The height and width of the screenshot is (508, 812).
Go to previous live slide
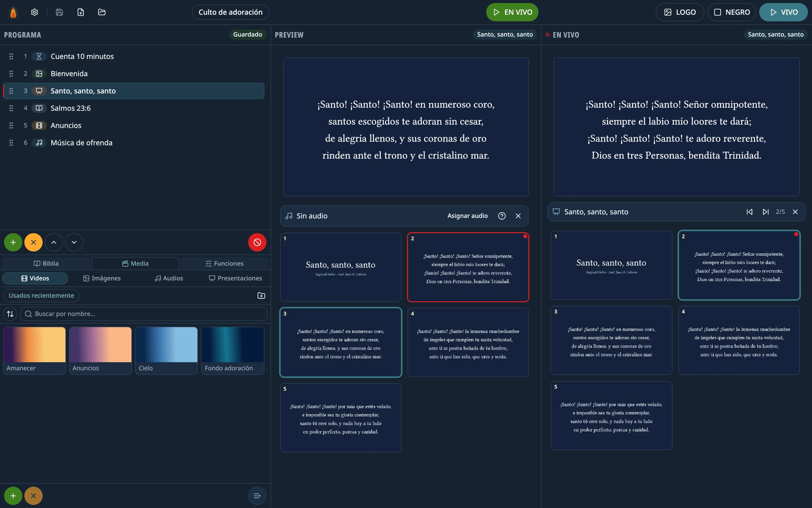pyautogui.click(x=749, y=212)
